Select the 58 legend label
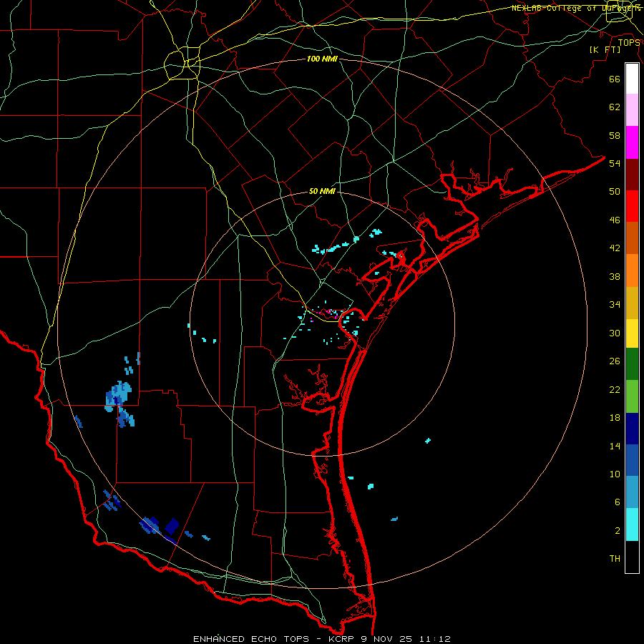The height and width of the screenshot is (644, 644). [615, 135]
